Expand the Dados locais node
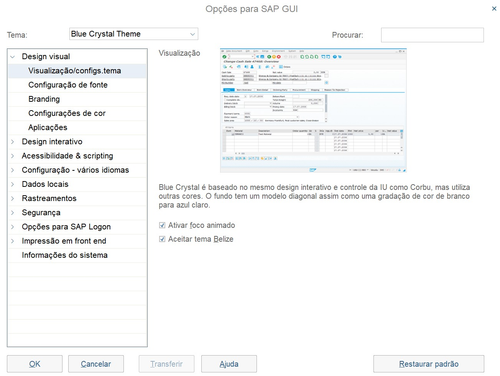 pos(13,184)
